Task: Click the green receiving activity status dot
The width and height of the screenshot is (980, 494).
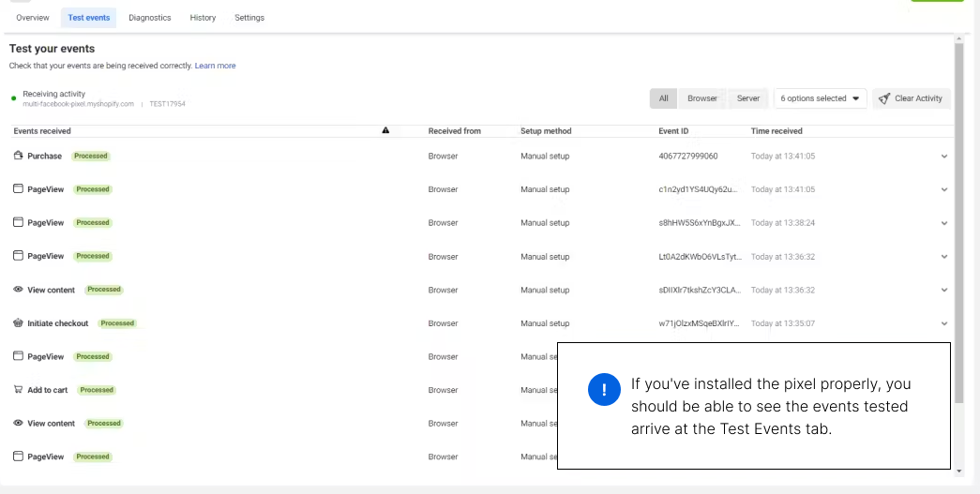Action: 14,97
